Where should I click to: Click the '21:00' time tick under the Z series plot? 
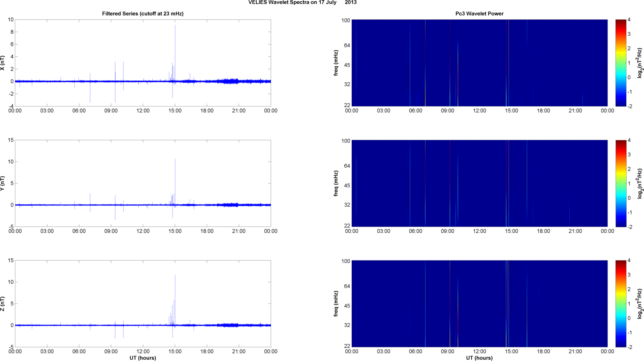[x=239, y=351]
